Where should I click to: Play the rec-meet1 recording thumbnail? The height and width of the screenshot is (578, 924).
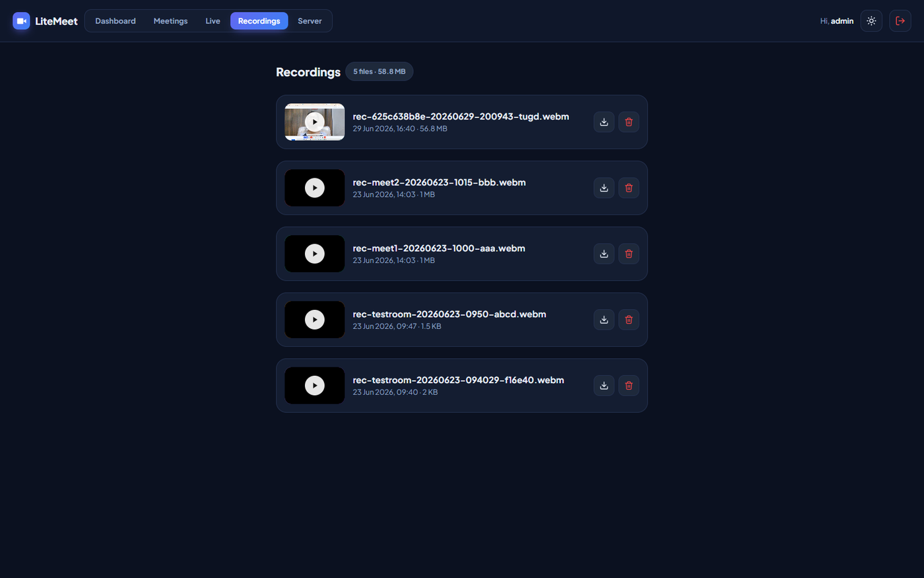click(x=315, y=254)
